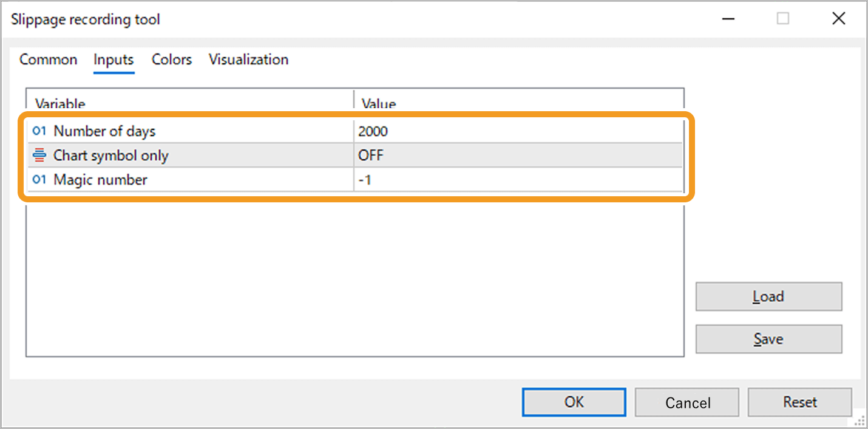868x429 pixels.
Task: Click the Value column header
Action: (378, 104)
